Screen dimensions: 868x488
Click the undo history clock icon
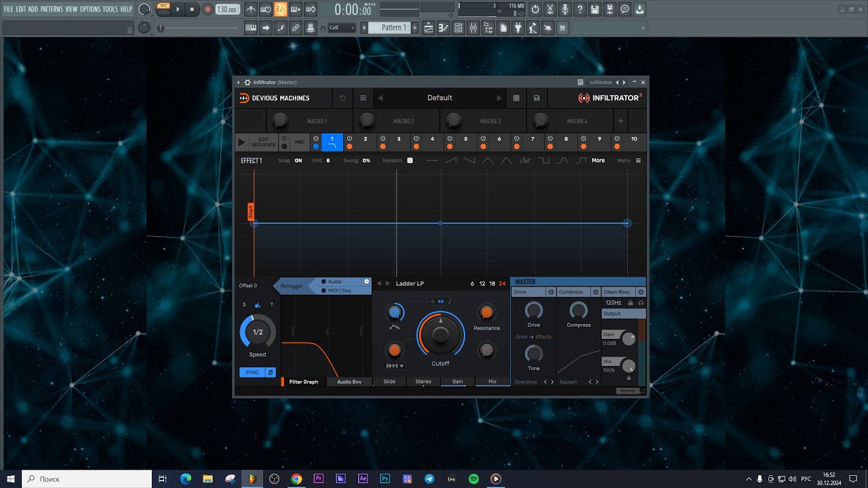(x=535, y=9)
